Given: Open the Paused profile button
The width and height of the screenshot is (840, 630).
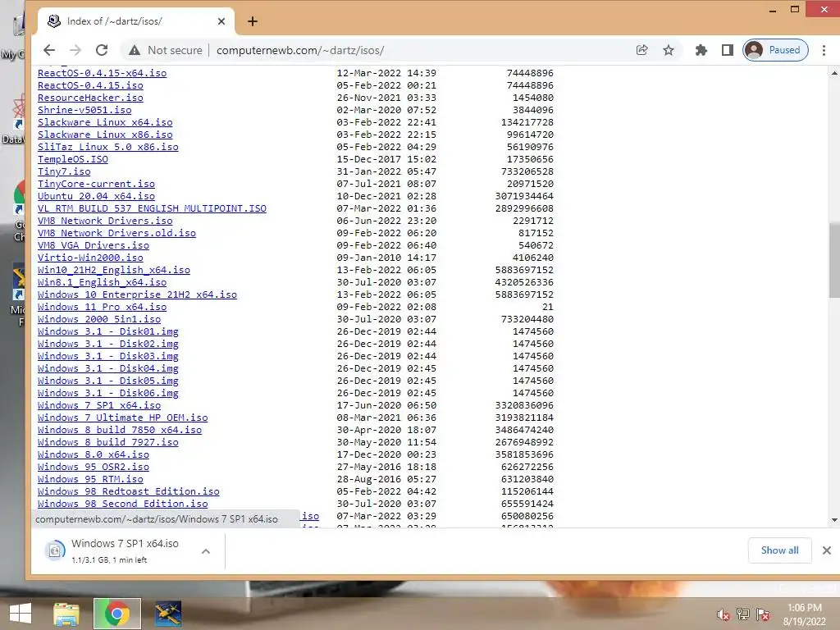Looking at the screenshot, I should 775,50.
